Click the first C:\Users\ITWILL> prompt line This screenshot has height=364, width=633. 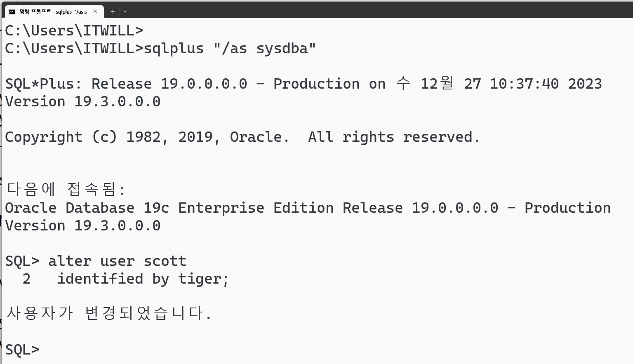(74, 31)
